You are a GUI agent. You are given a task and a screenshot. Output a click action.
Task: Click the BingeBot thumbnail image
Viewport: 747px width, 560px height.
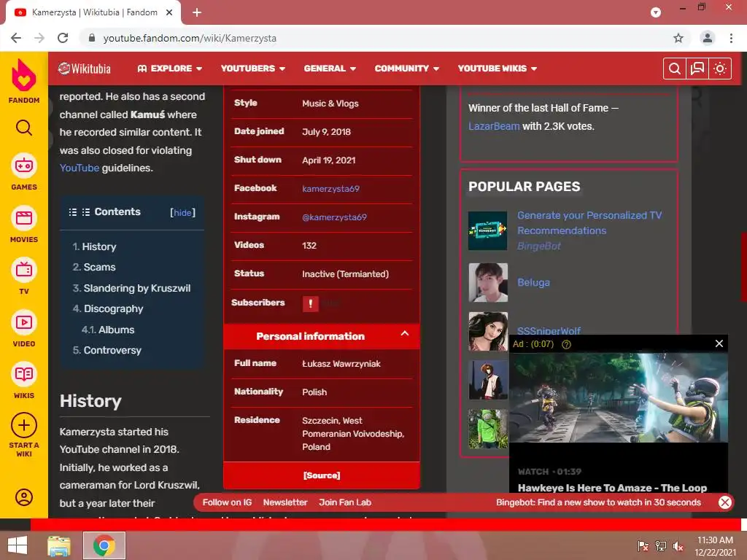pyautogui.click(x=488, y=231)
